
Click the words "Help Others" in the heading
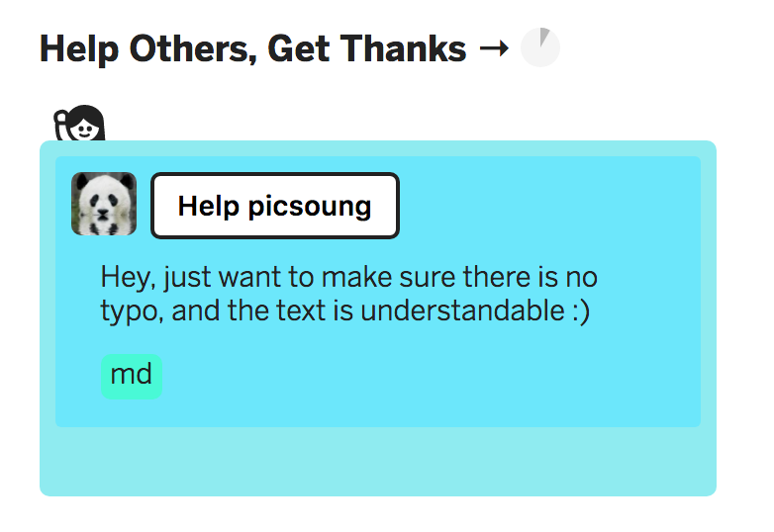tap(140, 47)
